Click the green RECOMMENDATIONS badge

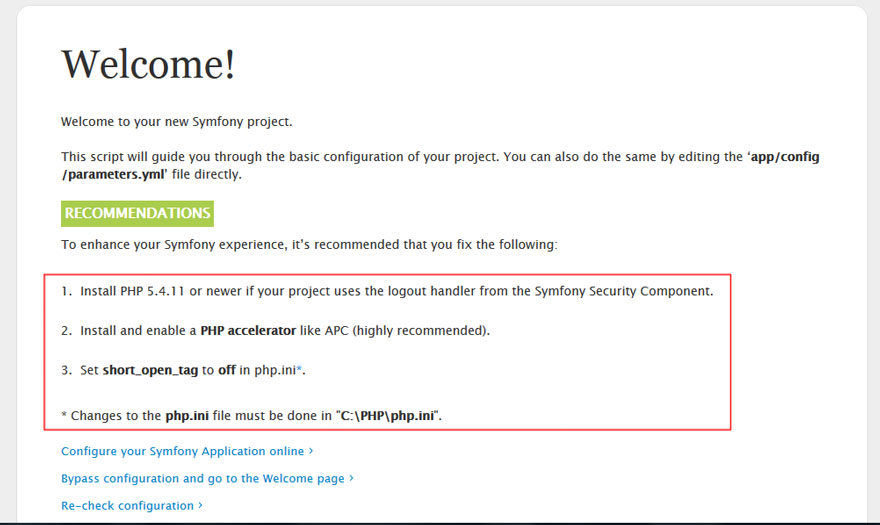pos(138,213)
